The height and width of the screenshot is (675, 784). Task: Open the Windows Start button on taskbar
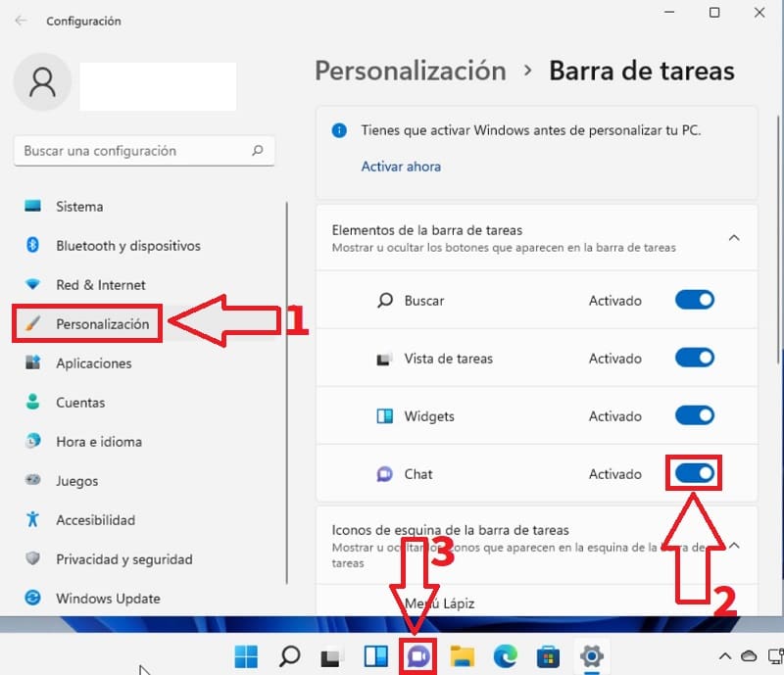[x=246, y=656]
